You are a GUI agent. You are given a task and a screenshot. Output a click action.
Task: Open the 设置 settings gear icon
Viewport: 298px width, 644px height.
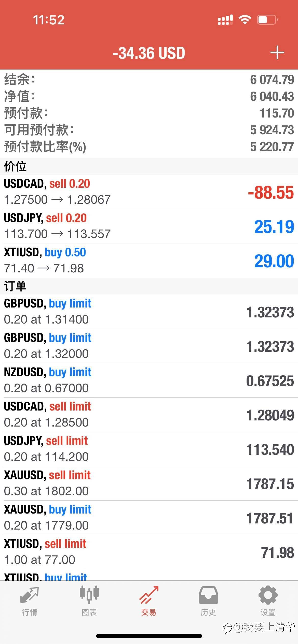click(x=268, y=595)
